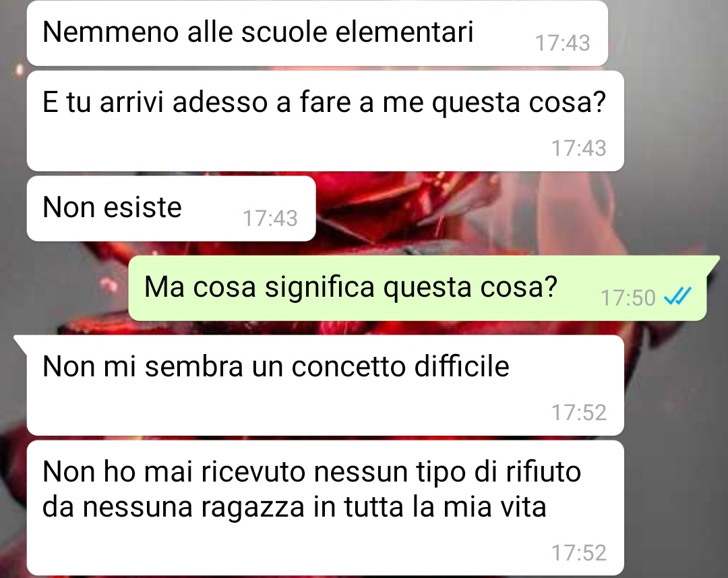
Task: Tap the timestamp under 'questa cosa?' received message
Action: pos(579,148)
